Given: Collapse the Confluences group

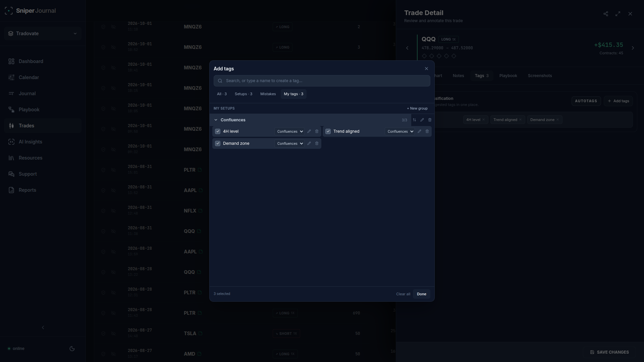Looking at the screenshot, I should (216, 120).
